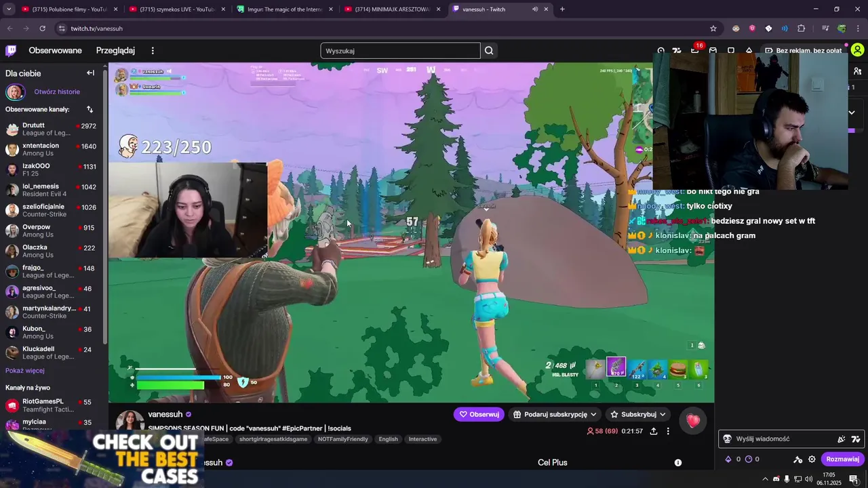
Task: Open the volume icon in system tray
Action: [x=808, y=479]
